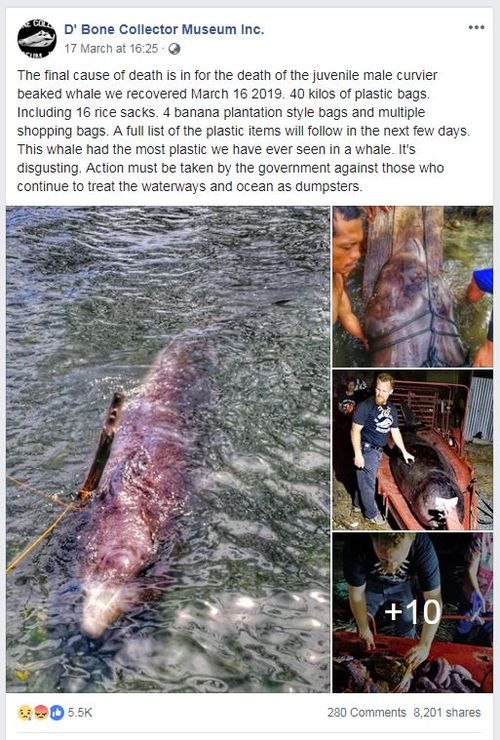The image size is (500, 740).
Task: Click the angry face reaction emoji
Action: [41, 712]
